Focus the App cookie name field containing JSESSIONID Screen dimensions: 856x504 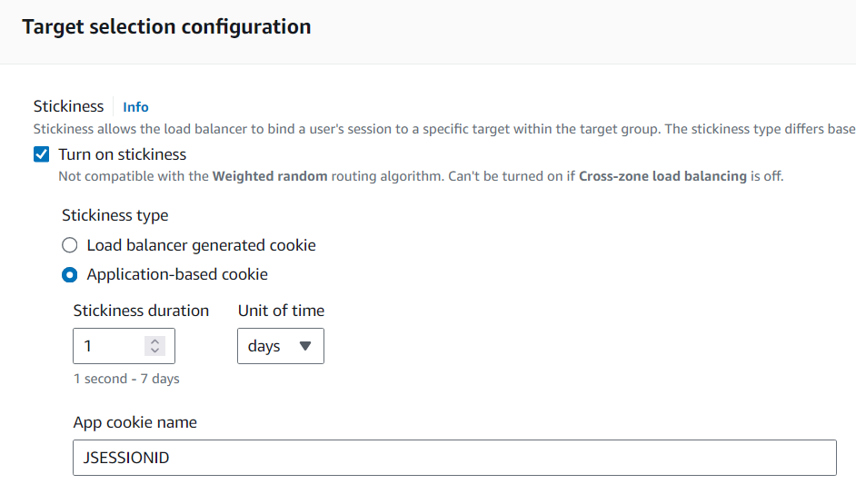pos(454,458)
